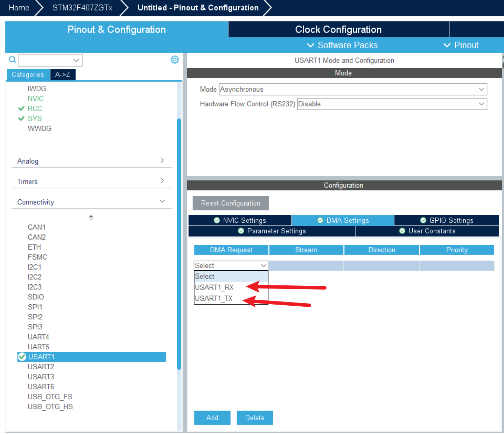
Task: Select IWDG in the peripheral list
Action: pos(37,88)
